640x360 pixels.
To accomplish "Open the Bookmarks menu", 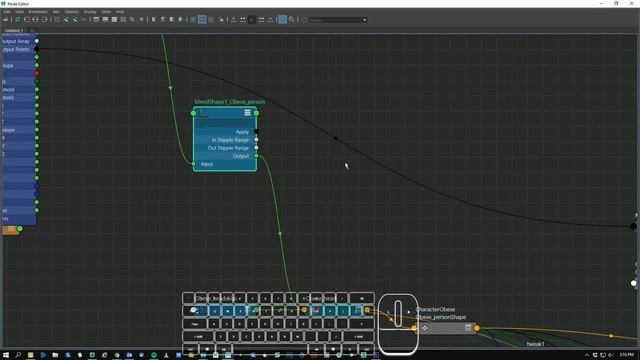I will pyautogui.click(x=38, y=12).
